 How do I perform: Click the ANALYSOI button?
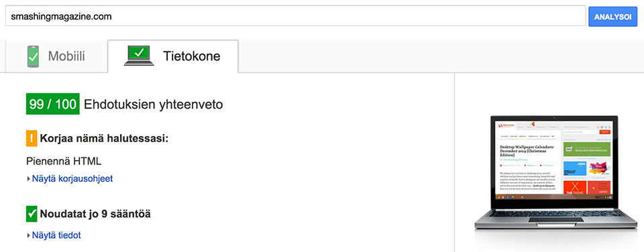[x=612, y=17]
